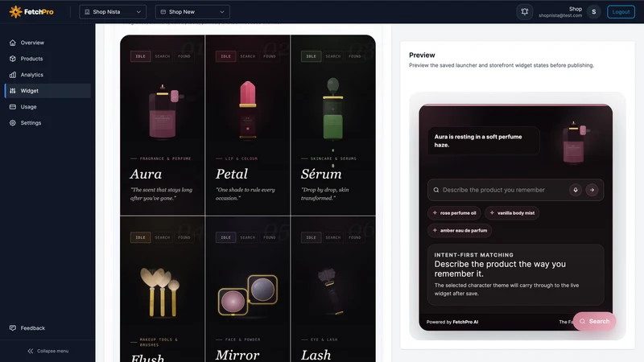Select SEARCH state on Aura card
Image resolution: width=644 pixels, height=362 pixels.
click(163, 56)
